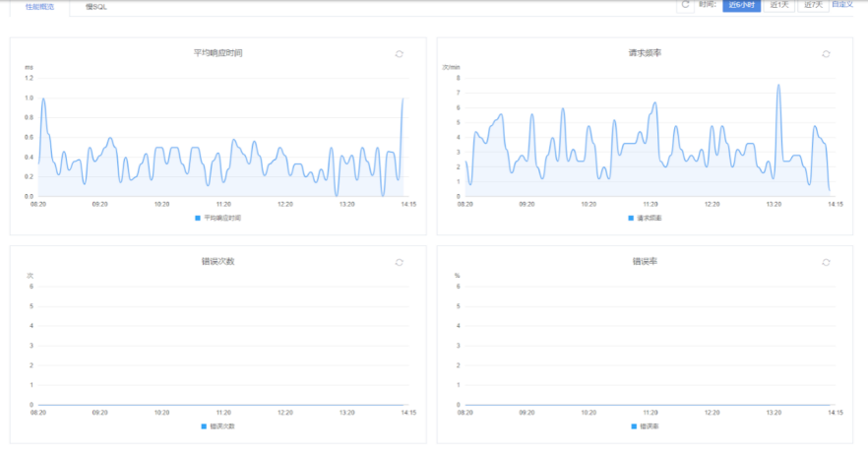Toggle the 错误率 legend series
868x455 pixels.
[x=645, y=426]
